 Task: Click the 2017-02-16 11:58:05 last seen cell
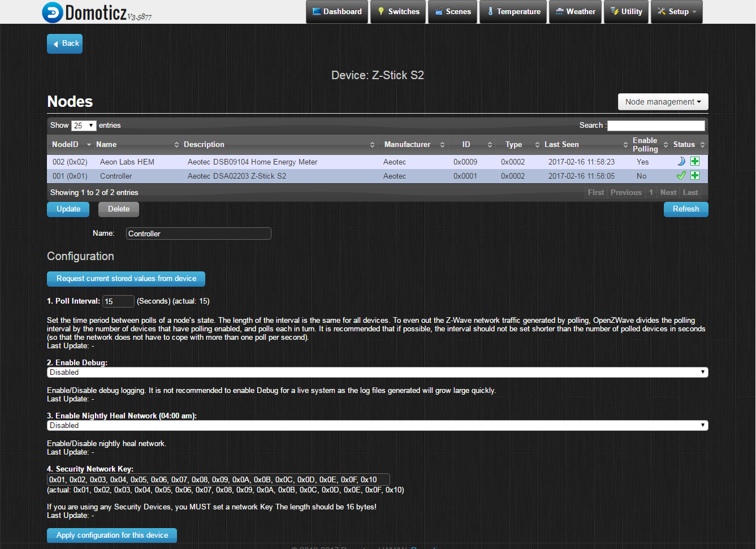(x=581, y=176)
